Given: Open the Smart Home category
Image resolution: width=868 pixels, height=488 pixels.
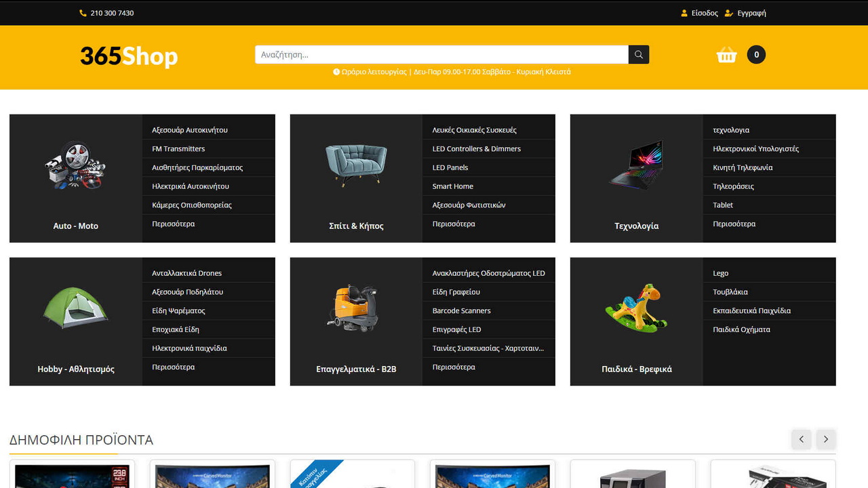Looking at the screenshot, I should pyautogui.click(x=453, y=186).
